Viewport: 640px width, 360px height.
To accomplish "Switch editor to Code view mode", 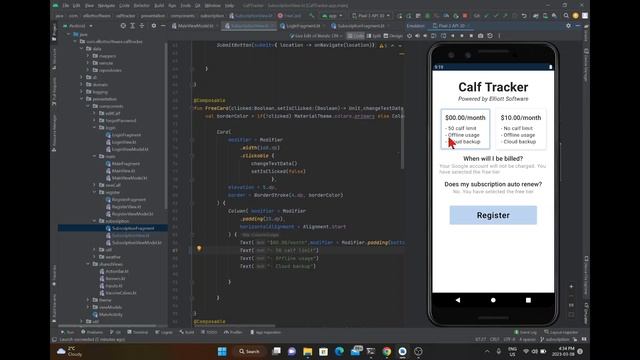I will pyautogui.click(x=356, y=36).
